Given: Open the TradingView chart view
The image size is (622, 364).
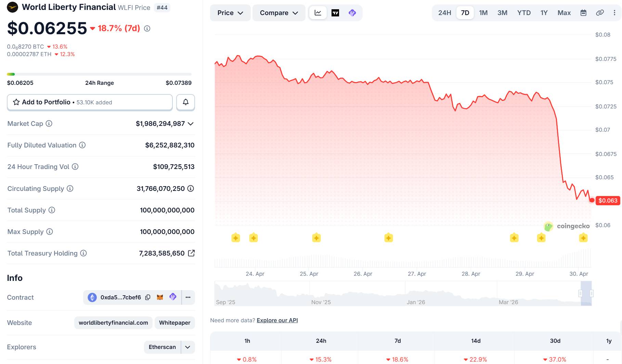Looking at the screenshot, I should [335, 13].
